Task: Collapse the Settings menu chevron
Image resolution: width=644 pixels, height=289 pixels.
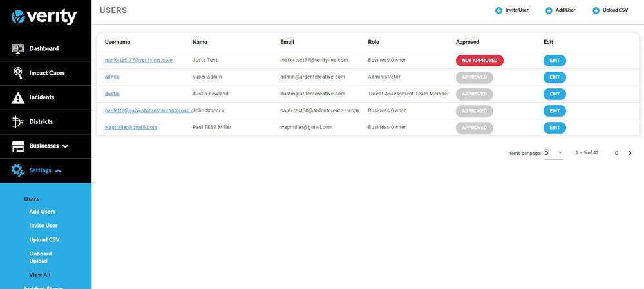Action: coord(58,171)
